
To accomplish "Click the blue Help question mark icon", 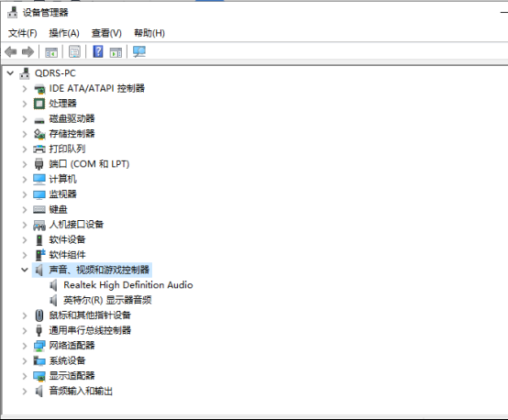I will tap(98, 51).
